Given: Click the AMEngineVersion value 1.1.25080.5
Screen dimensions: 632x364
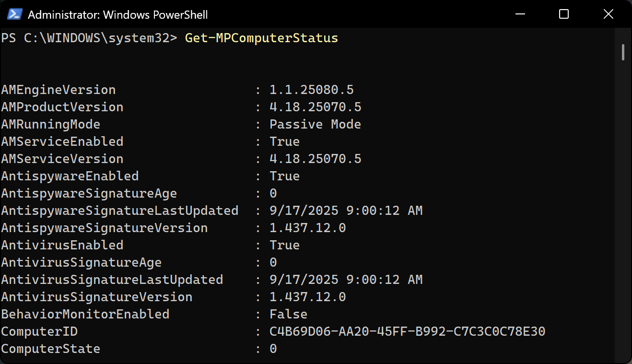Looking at the screenshot, I should (312, 90).
